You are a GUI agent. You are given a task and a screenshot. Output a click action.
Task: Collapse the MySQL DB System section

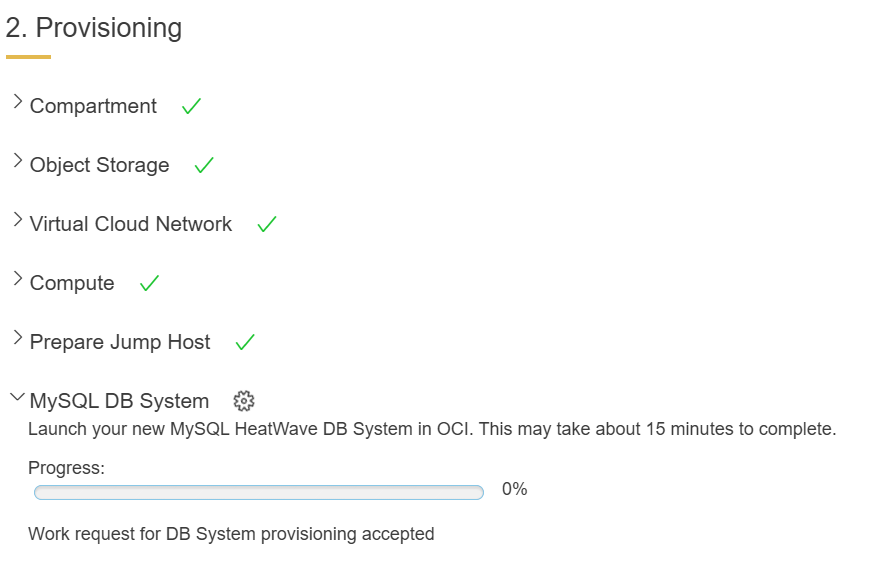[x=17, y=399]
